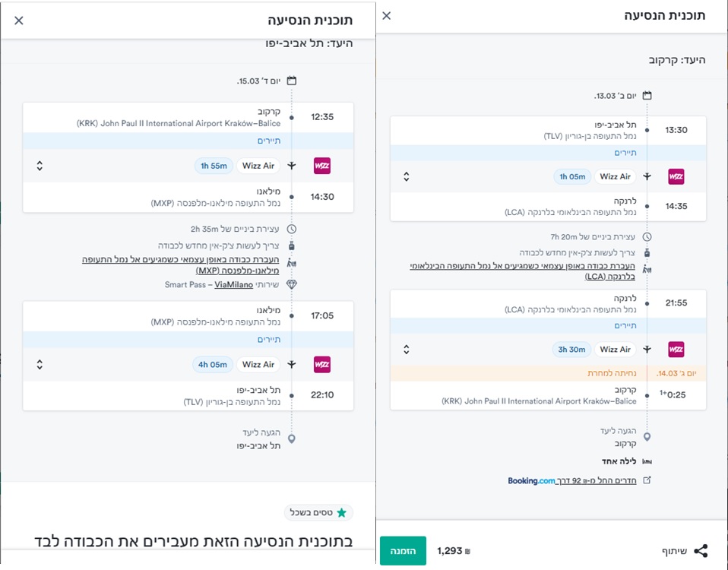
Task: Click the Wizz Air logo on Krakow–Milan flight
Action: tap(322, 166)
